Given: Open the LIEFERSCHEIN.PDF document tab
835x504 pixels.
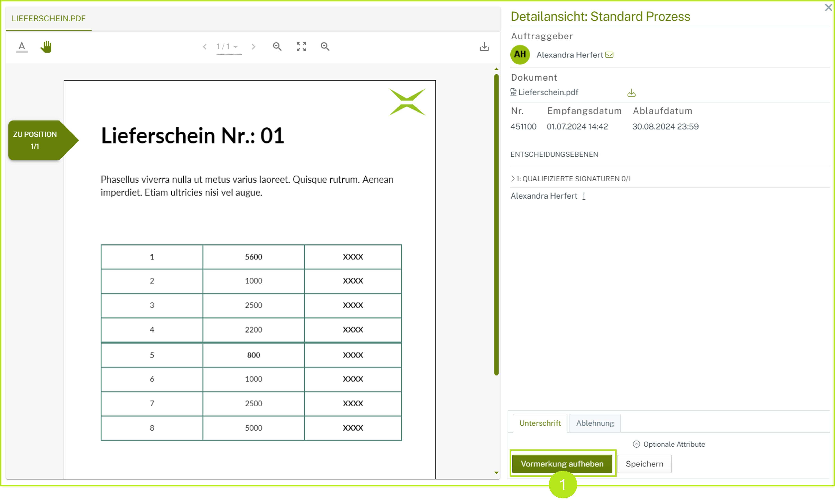Looking at the screenshot, I should click(x=48, y=19).
